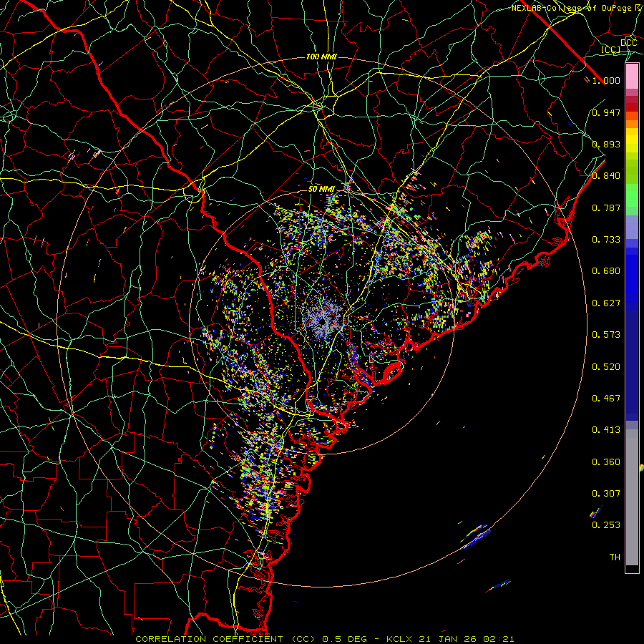The width and height of the screenshot is (644, 644).
Task: Click the 0.627 scale value
Action: click(x=606, y=303)
